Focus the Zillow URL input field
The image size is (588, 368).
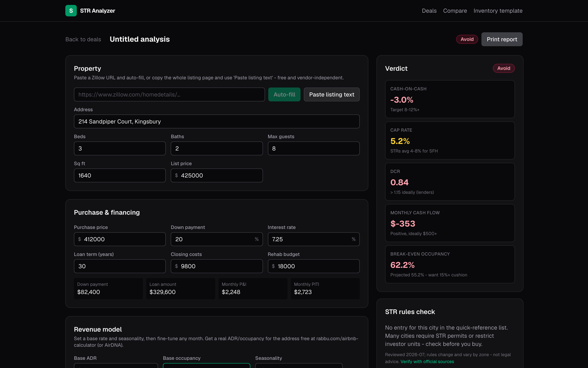pyautogui.click(x=169, y=94)
